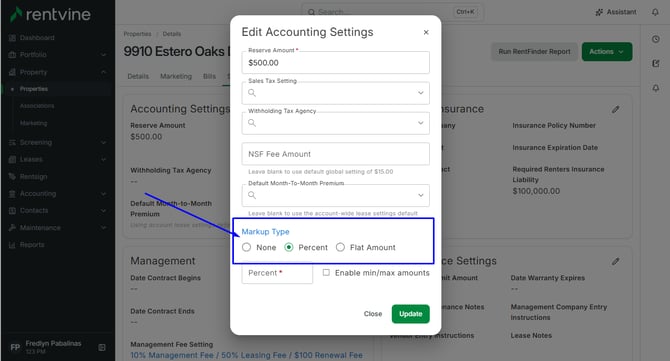The height and width of the screenshot is (361, 670).
Task: Edit the Insurance section with pencil icon
Action: pyautogui.click(x=615, y=109)
